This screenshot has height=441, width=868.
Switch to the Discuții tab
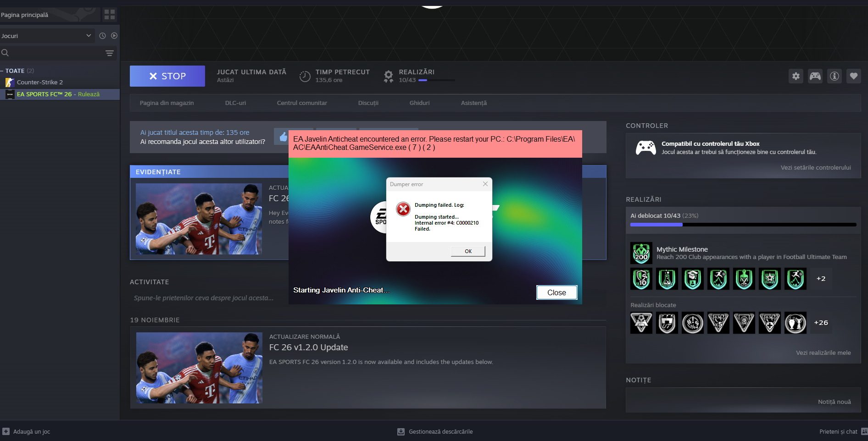click(x=368, y=103)
